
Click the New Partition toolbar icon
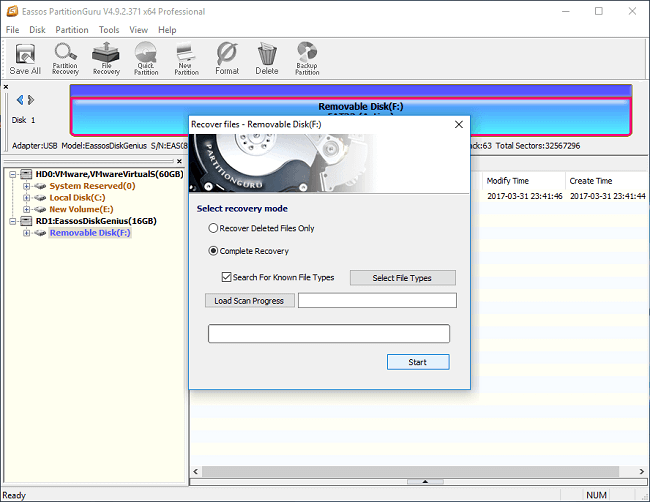click(x=186, y=59)
